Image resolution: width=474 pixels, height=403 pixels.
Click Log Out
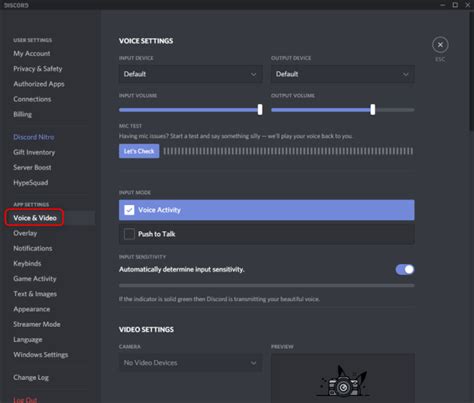tap(25, 400)
